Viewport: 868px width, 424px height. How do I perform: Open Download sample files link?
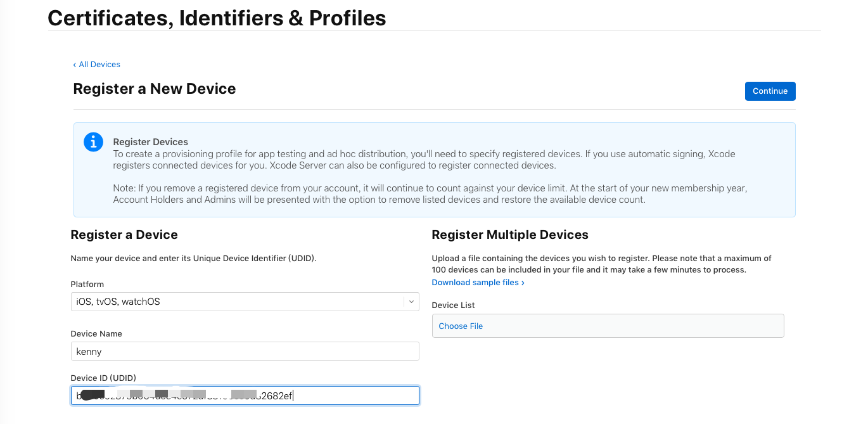coord(478,283)
